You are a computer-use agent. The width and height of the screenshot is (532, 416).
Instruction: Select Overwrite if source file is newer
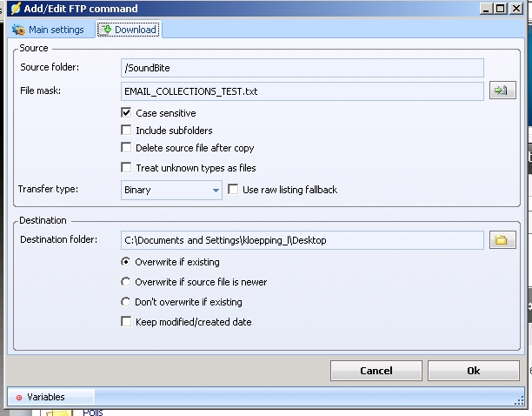point(127,282)
